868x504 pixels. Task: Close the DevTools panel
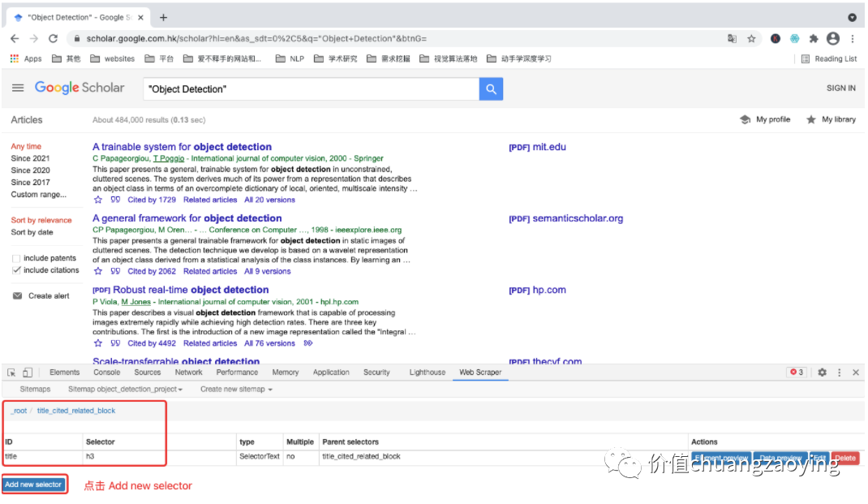(856, 373)
